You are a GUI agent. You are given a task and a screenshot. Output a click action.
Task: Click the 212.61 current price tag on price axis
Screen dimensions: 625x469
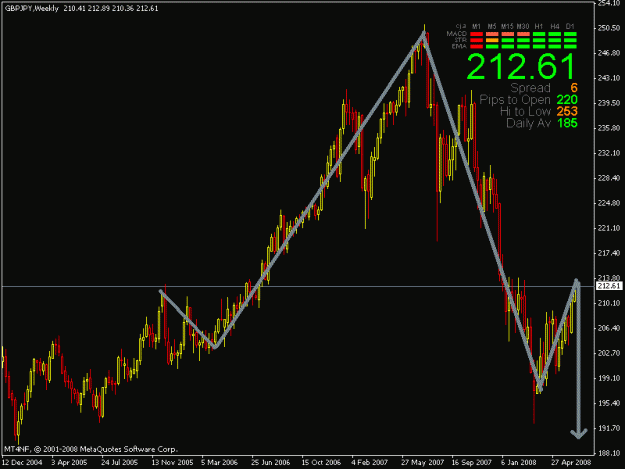[x=609, y=286]
